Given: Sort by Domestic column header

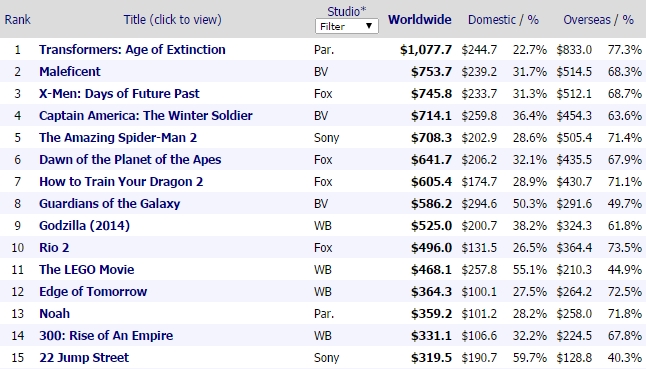Looking at the screenshot, I should pyautogui.click(x=492, y=20).
